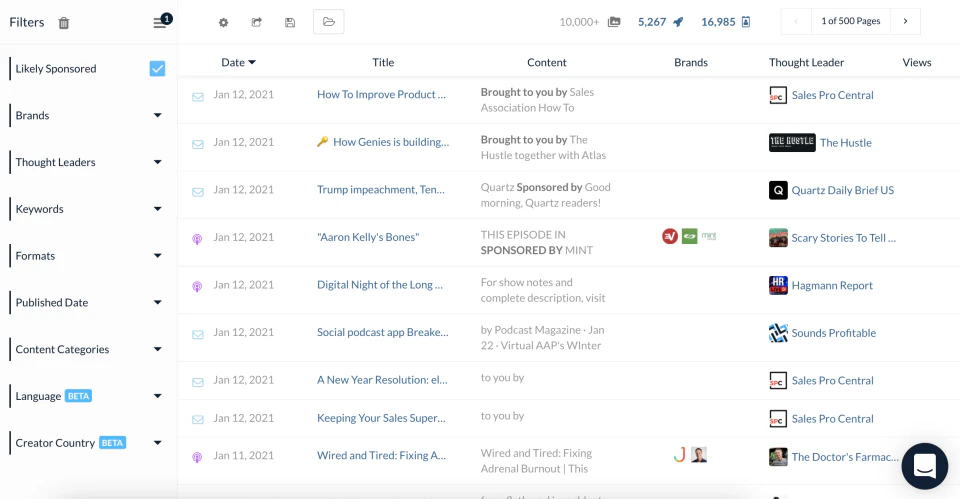Open "Trump impeachment, Ten..." title link

(x=381, y=190)
